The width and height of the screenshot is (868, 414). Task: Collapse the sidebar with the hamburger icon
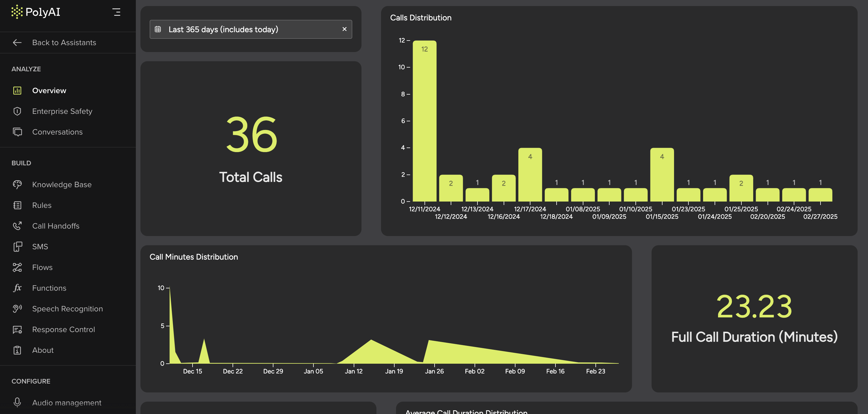click(117, 12)
